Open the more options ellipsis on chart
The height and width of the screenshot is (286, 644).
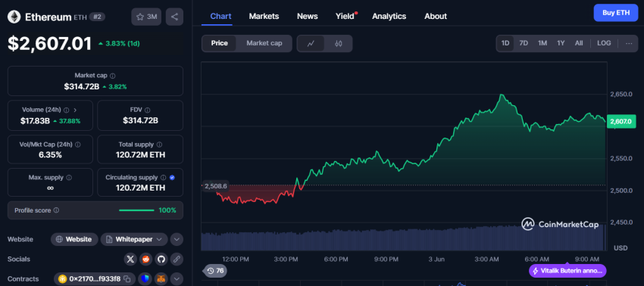point(629,43)
